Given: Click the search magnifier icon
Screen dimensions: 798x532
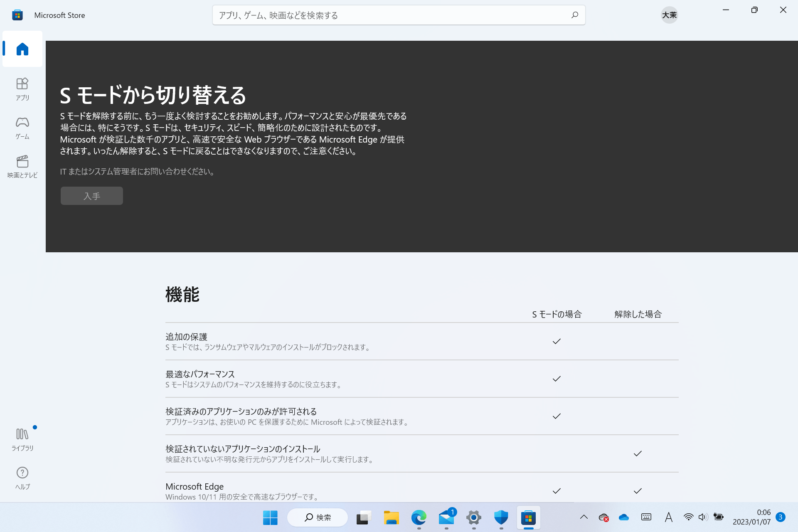Looking at the screenshot, I should 575,15.
